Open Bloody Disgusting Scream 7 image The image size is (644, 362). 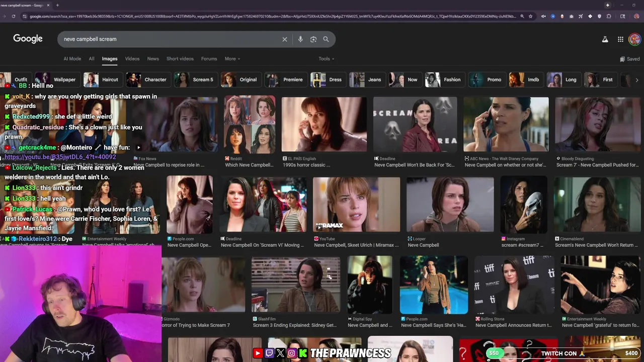598,124
